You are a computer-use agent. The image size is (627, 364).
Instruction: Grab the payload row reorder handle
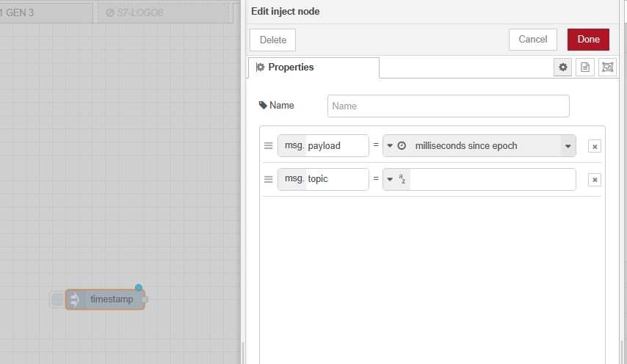click(x=269, y=146)
